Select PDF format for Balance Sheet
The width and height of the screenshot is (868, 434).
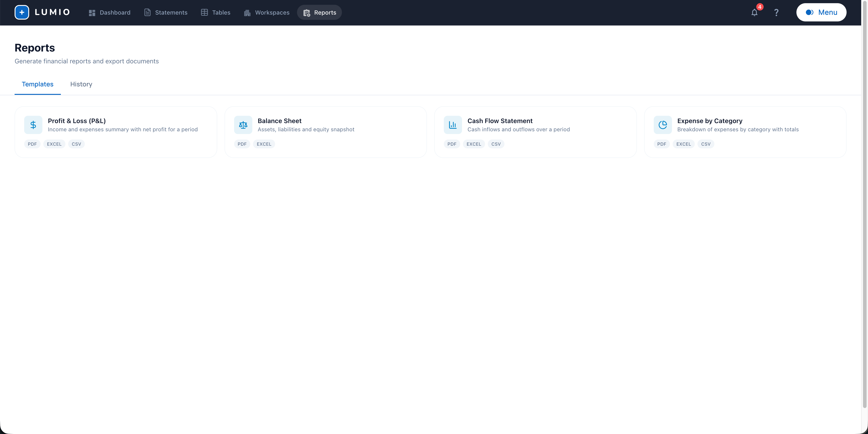point(242,144)
